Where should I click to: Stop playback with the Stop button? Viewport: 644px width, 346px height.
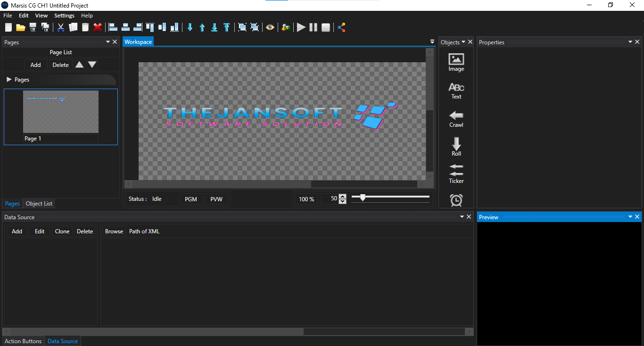326,27
